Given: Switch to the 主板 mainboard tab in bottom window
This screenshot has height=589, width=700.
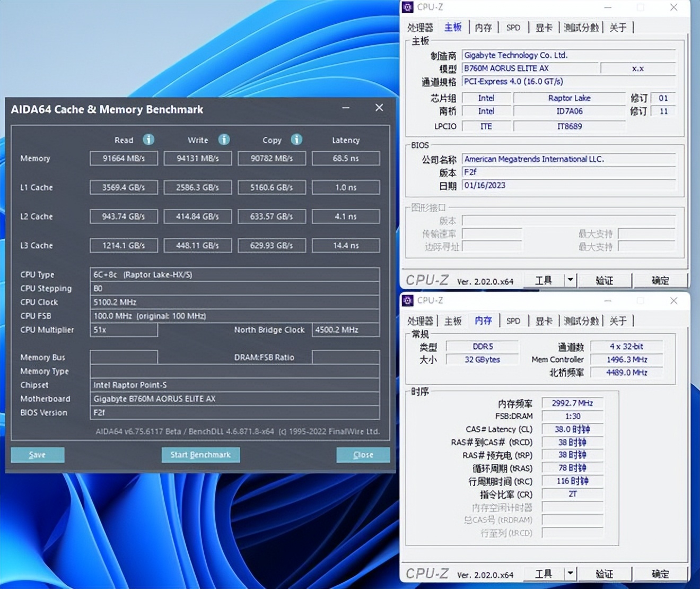Looking at the screenshot, I should (453, 321).
